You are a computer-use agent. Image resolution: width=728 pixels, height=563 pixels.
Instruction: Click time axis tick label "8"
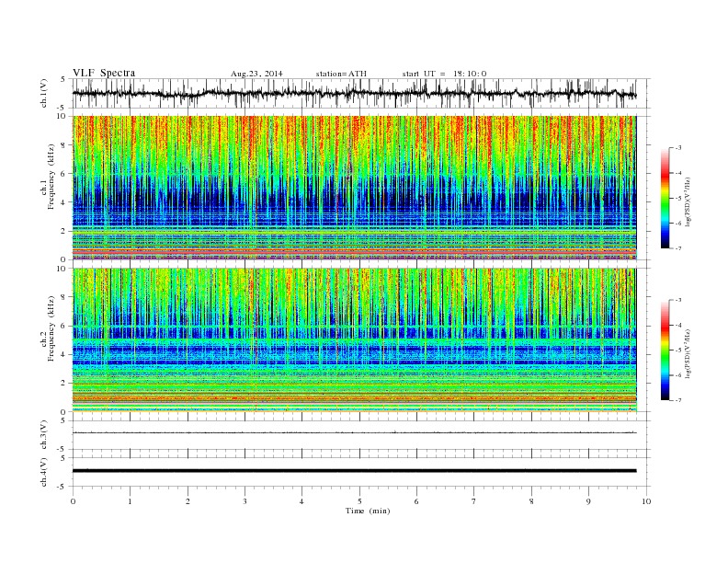pos(531,501)
